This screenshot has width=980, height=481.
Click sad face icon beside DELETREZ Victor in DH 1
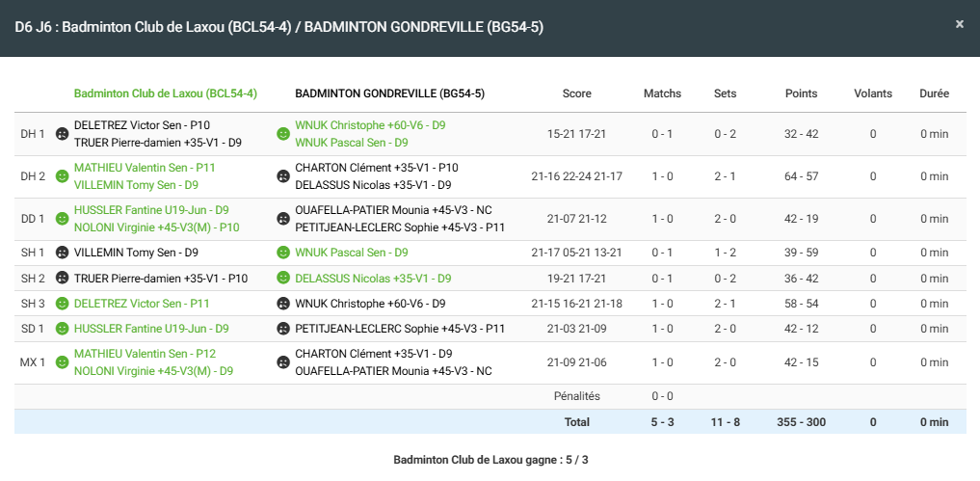(62, 134)
